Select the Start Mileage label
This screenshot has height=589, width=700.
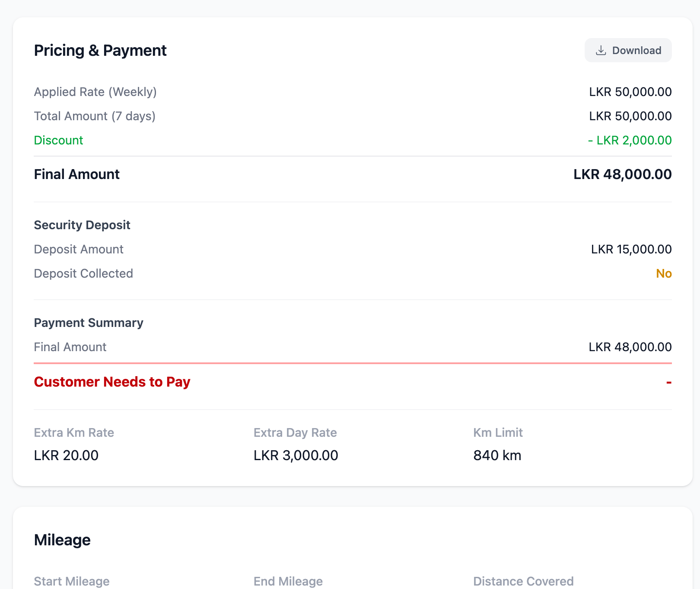[x=72, y=581]
